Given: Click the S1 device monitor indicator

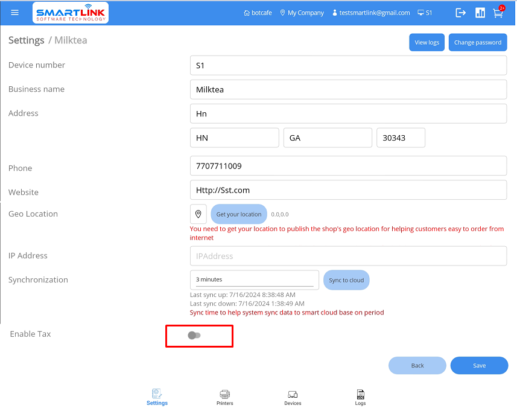Looking at the screenshot, I should [x=425, y=13].
